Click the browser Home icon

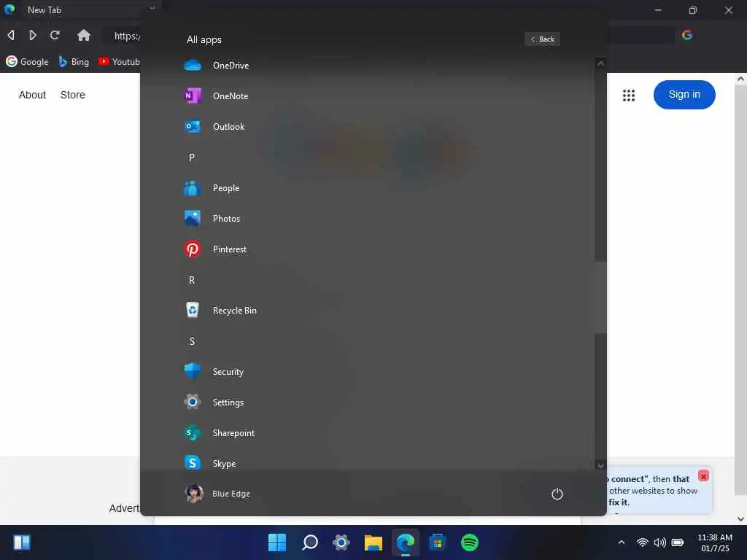(84, 35)
